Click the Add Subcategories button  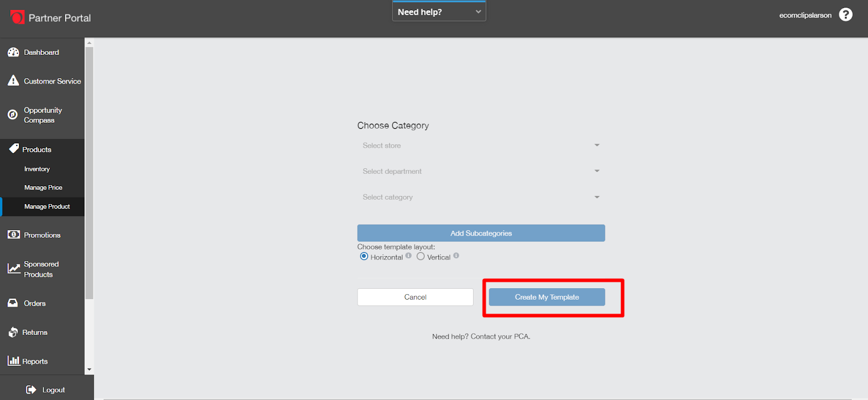pyautogui.click(x=481, y=233)
